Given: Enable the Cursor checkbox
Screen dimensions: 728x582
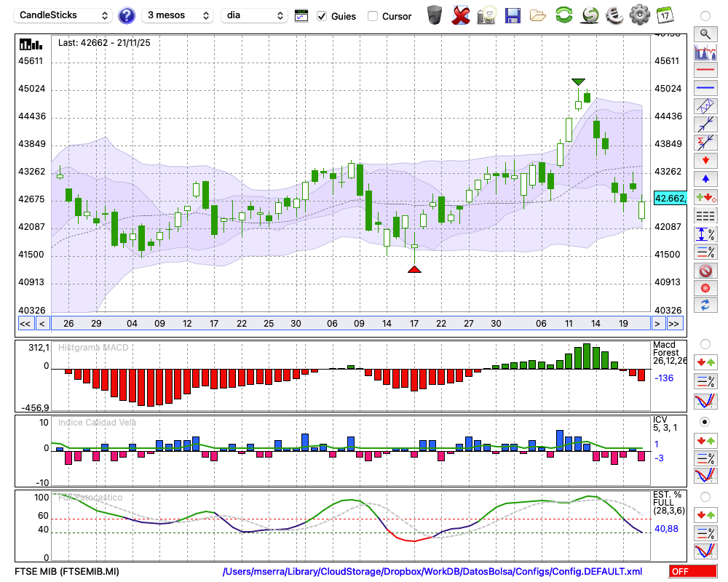Looking at the screenshot, I should [x=373, y=16].
